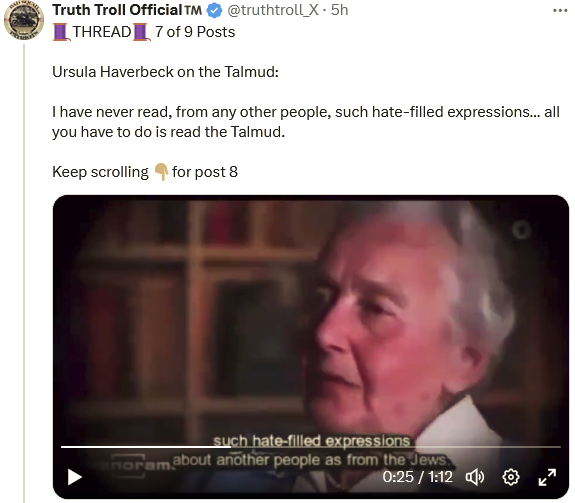Click the 0:25 / 1:12 time display

coord(417,477)
